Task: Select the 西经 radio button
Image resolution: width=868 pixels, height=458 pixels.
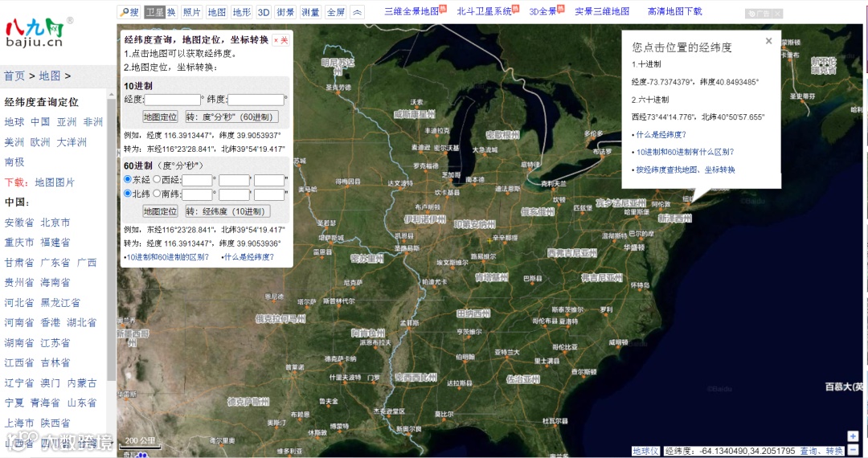Action: [x=157, y=179]
